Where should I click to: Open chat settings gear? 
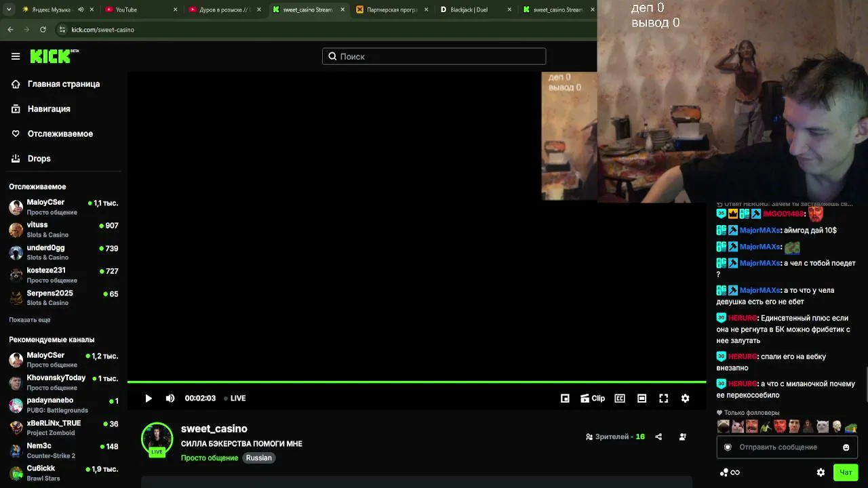pos(821,472)
